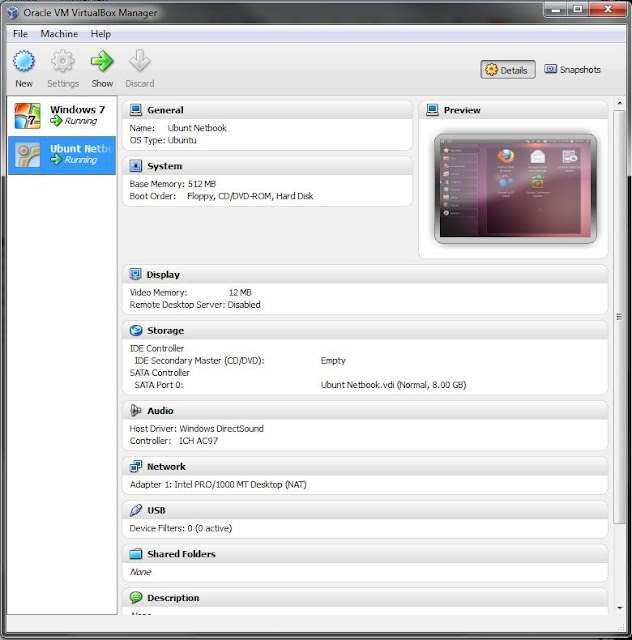Click the details pane scroll down arrow
Image resolution: width=632 pixels, height=640 pixels.
619,608
